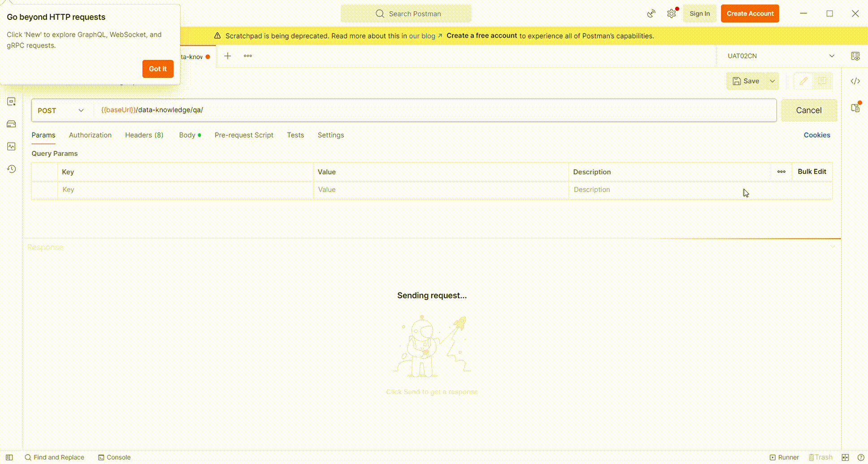This screenshot has width=868, height=464.
Task: Open request History panel
Action: [12, 169]
